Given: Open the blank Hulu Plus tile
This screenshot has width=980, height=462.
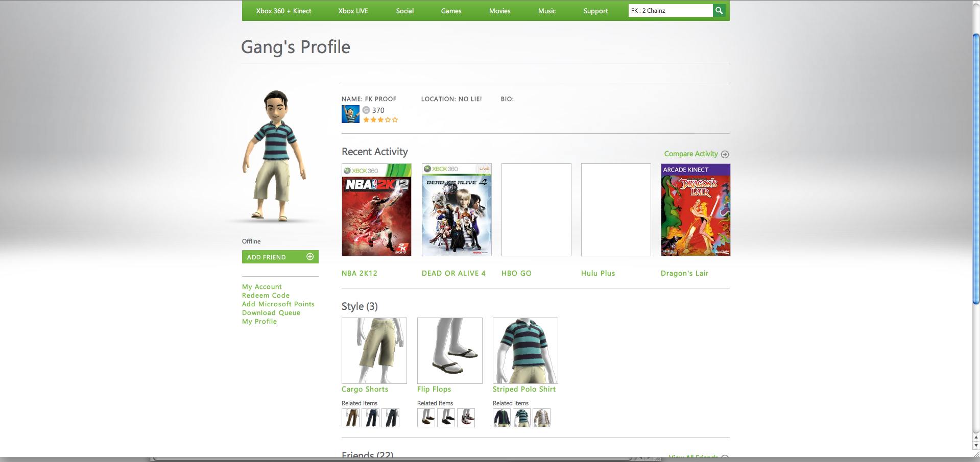Looking at the screenshot, I should point(616,210).
